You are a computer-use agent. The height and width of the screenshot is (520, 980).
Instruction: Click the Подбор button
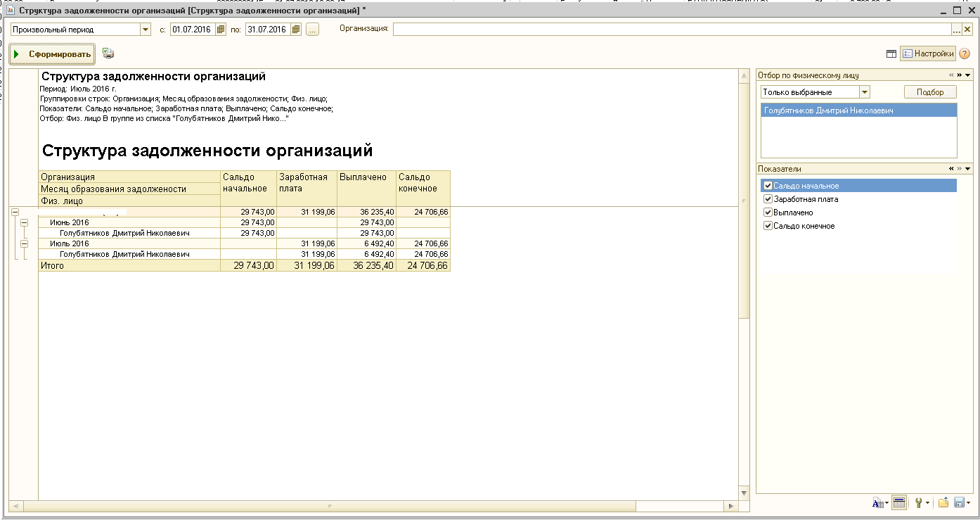pos(930,92)
